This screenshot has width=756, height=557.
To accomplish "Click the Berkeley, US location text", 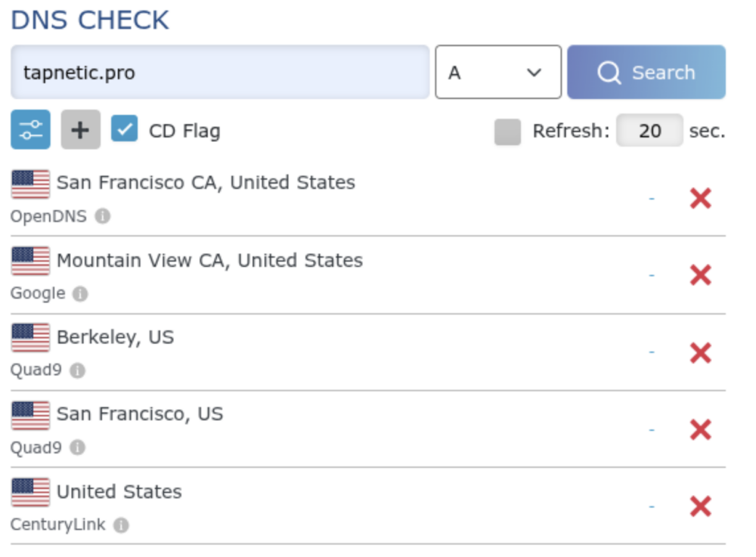I will point(115,337).
